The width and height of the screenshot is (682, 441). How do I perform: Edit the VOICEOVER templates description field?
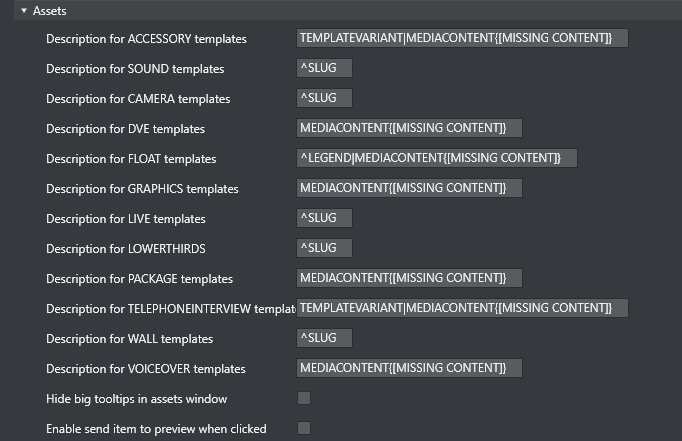tap(409, 368)
